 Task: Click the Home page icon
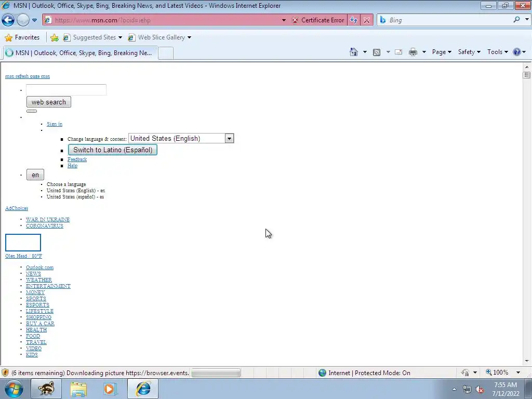click(x=353, y=52)
